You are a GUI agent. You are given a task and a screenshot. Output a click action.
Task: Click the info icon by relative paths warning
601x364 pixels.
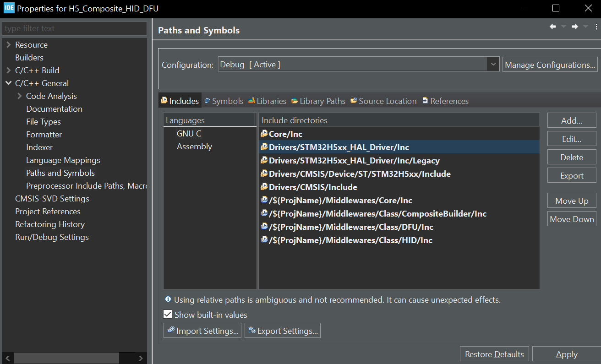(168, 299)
